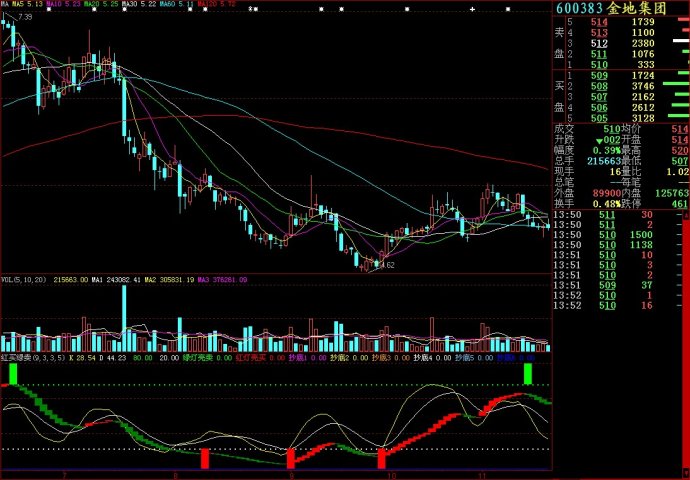Click the 外盘 value 89900
Image resolution: width=690 pixels, height=480 pixels.
[x=606, y=193]
